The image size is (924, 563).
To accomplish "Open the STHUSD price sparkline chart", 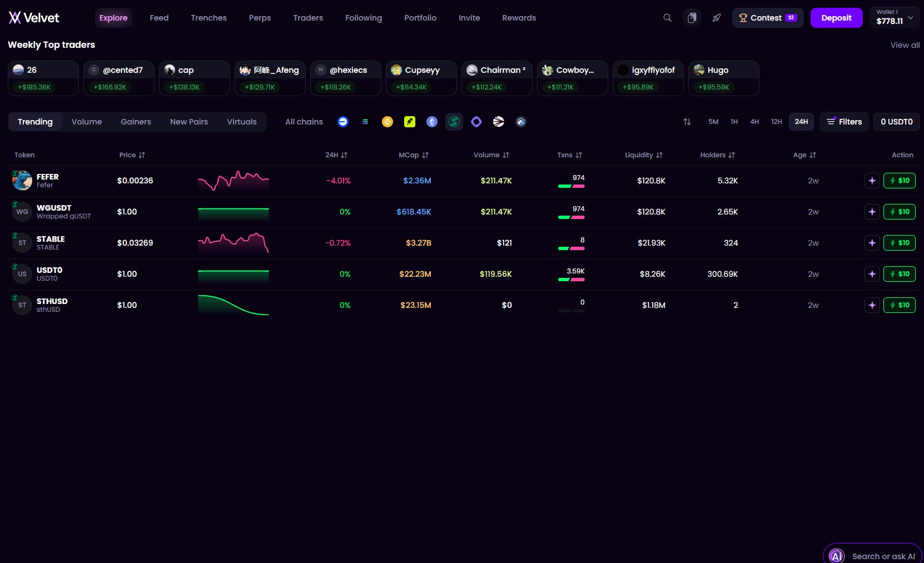I will click(x=234, y=305).
